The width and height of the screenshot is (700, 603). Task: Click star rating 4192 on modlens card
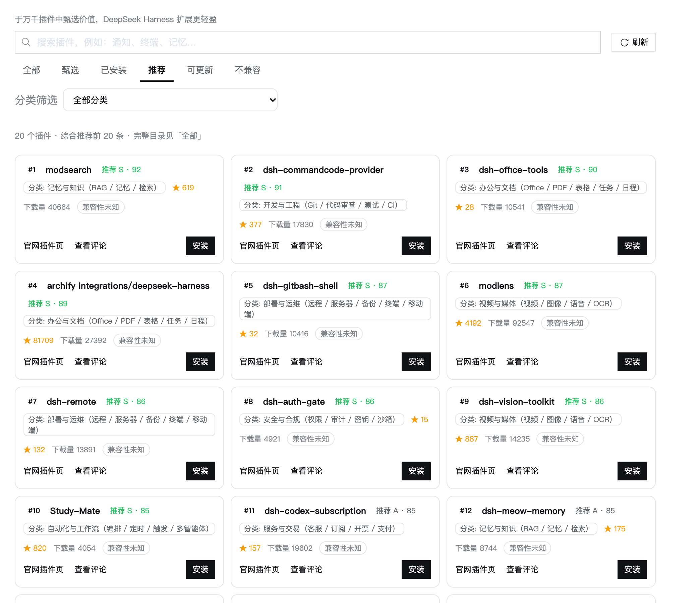[x=468, y=323]
